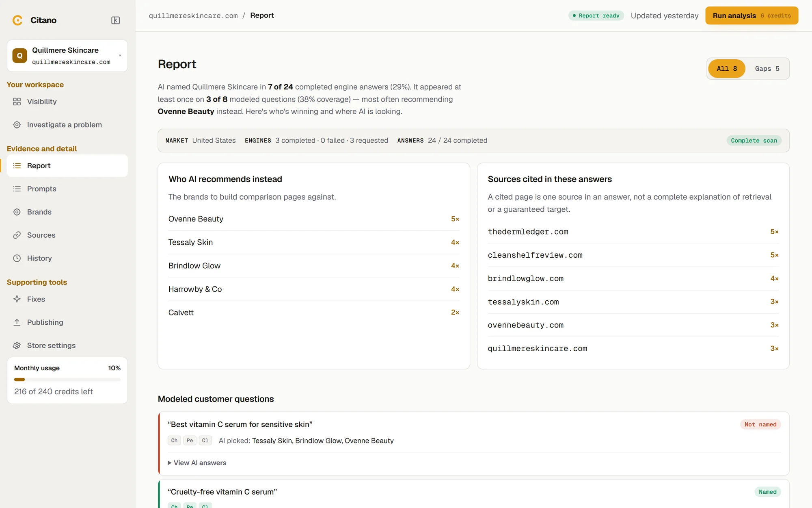Click the Sources link icon
Image resolution: width=812 pixels, height=508 pixels.
tap(17, 235)
